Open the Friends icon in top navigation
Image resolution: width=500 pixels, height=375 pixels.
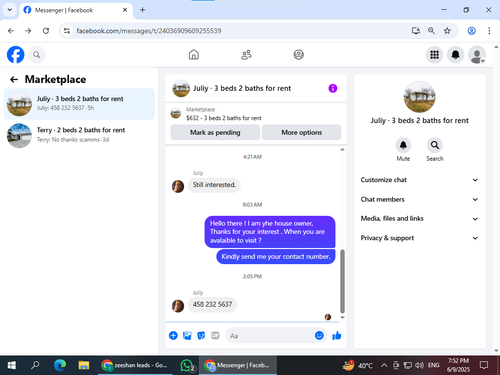coord(246,55)
